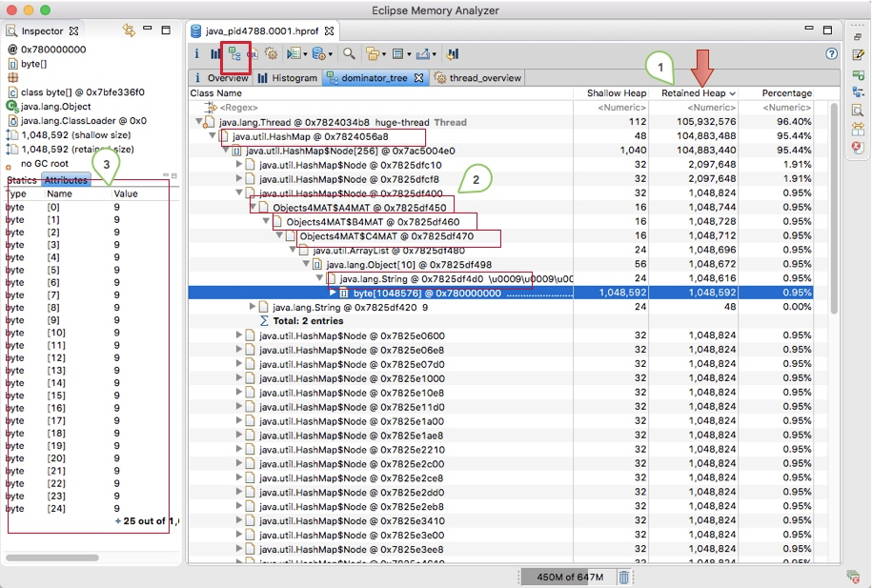Open Navigation History in right sidebar
The height and width of the screenshot is (588, 872).
858,74
